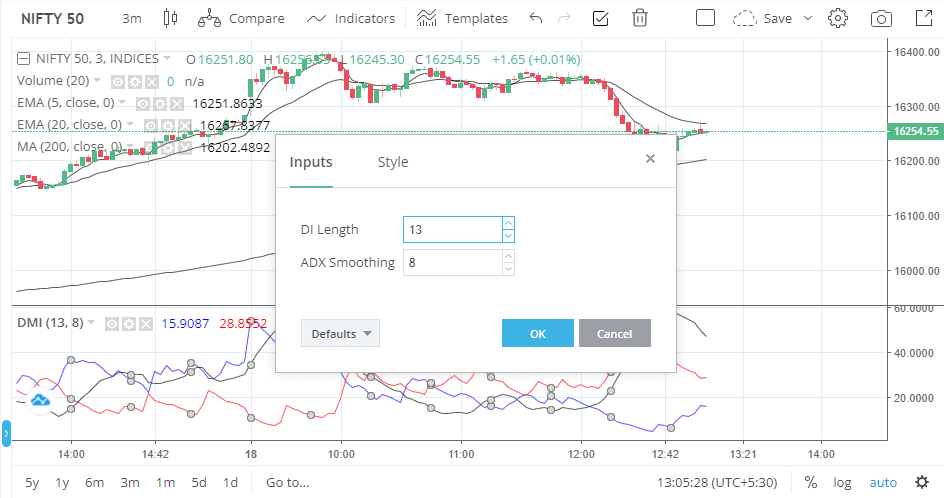Image resolution: width=944 pixels, height=498 pixels.
Task: Open EMA 20 indicator settings
Action: point(168,126)
